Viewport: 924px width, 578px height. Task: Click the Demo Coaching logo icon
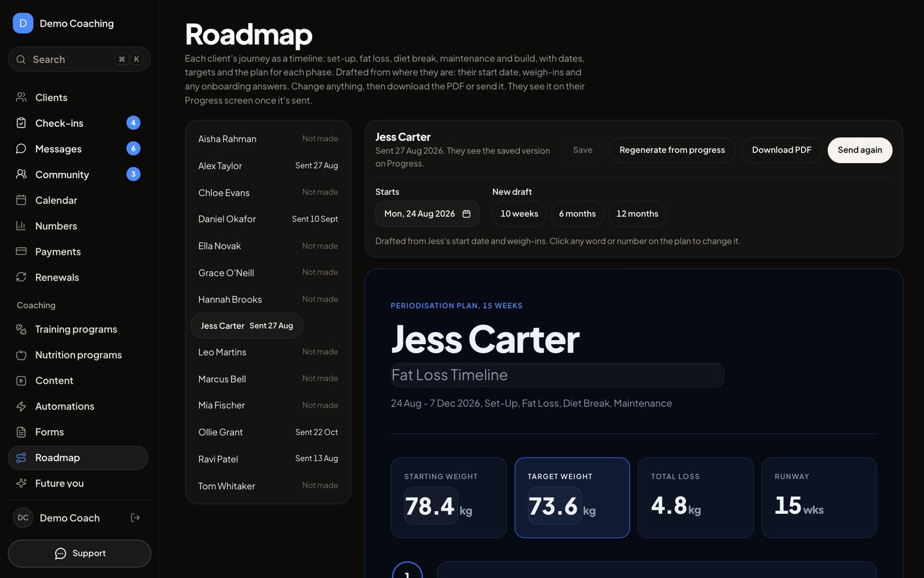pyautogui.click(x=23, y=23)
